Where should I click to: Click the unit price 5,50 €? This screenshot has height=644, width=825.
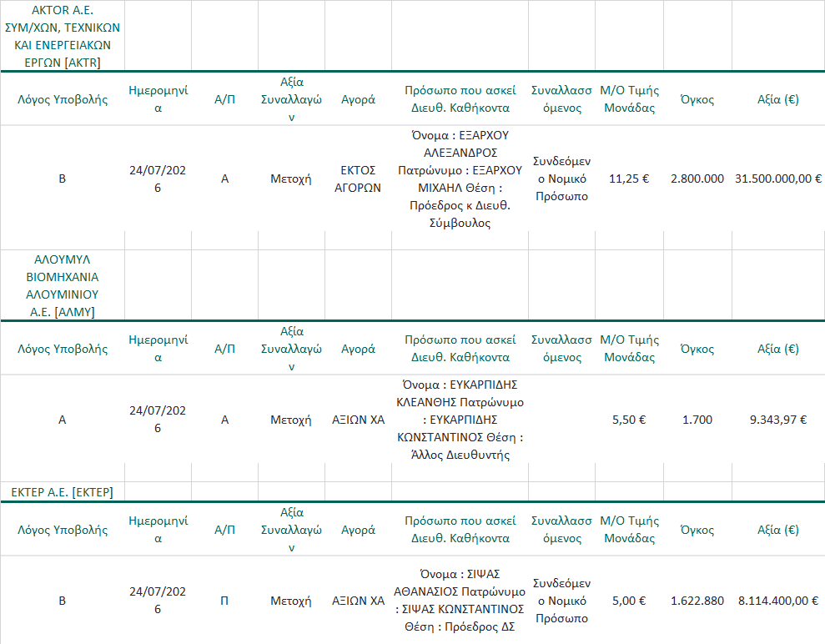tap(629, 420)
